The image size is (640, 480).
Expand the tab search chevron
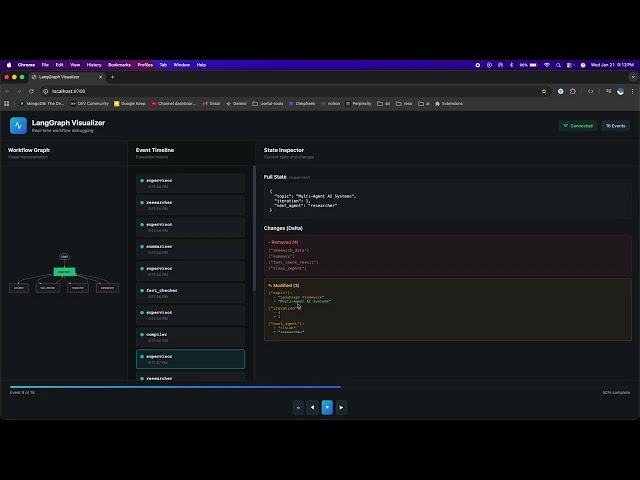point(633,77)
